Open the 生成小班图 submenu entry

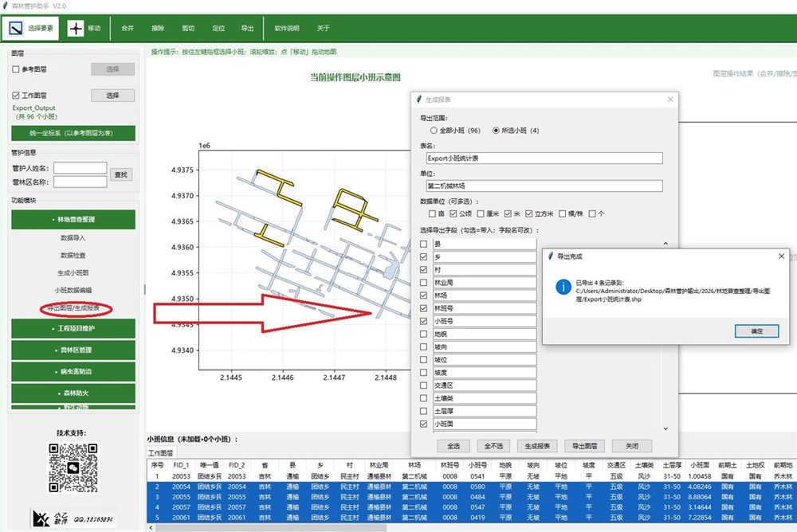pos(73,273)
